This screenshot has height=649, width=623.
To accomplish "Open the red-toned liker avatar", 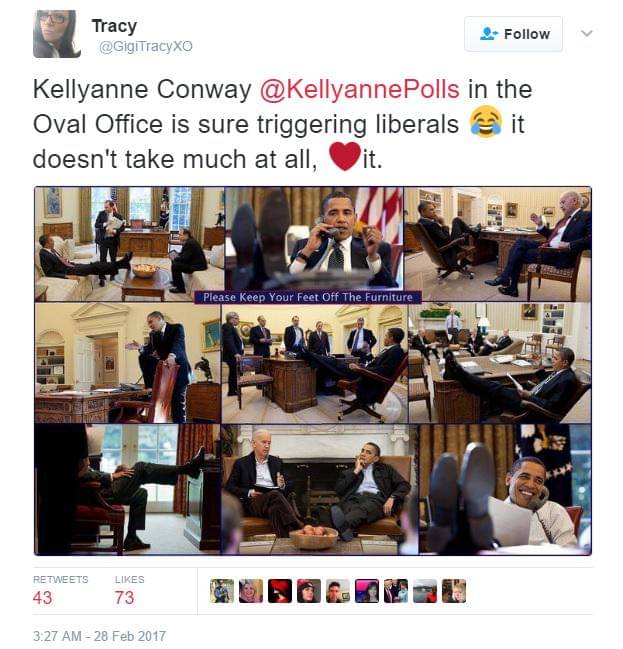I will [280, 591].
